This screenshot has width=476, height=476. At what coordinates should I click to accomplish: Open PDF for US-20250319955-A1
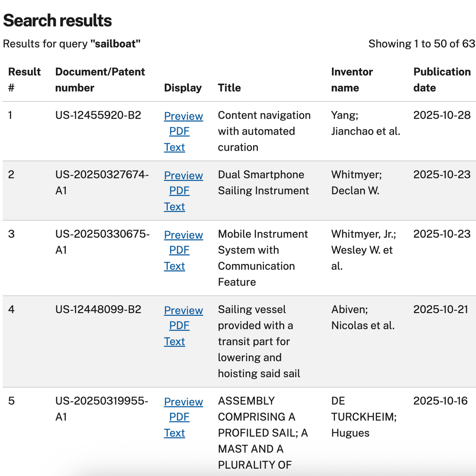point(179,417)
